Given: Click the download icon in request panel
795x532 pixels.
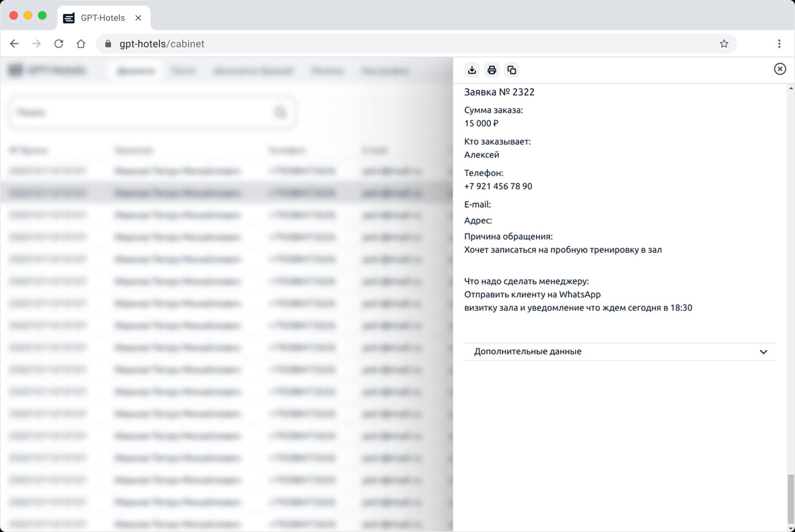Looking at the screenshot, I should (x=472, y=70).
